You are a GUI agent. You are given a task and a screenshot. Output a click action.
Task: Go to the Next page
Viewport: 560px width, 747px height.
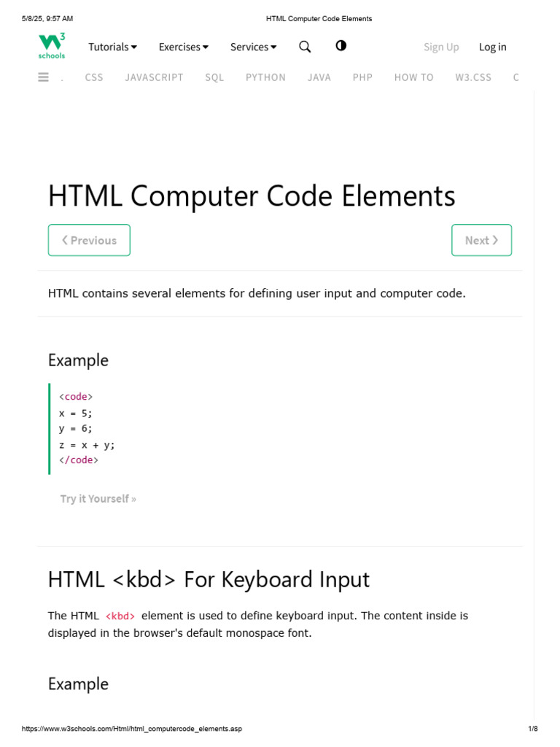[x=481, y=240]
